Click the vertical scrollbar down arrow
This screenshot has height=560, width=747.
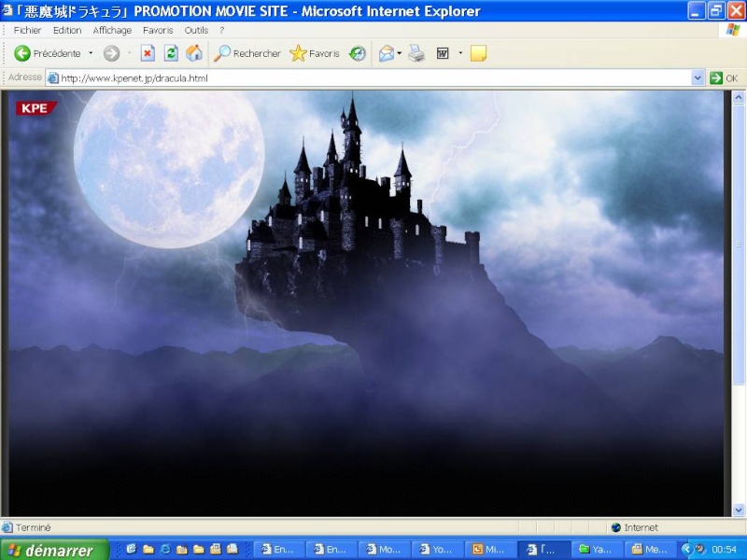pos(739,510)
